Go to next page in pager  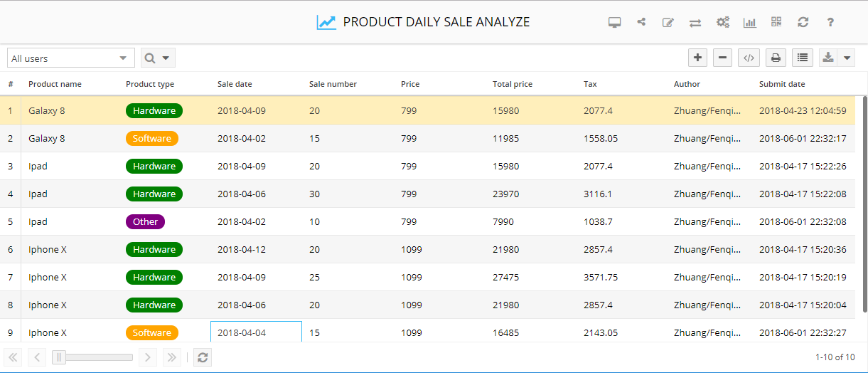(147, 357)
